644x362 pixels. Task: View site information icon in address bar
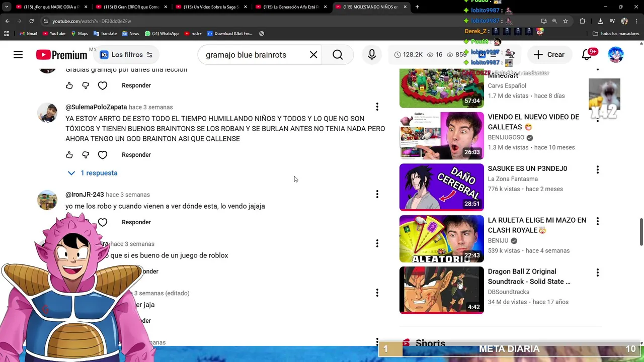(x=46, y=21)
